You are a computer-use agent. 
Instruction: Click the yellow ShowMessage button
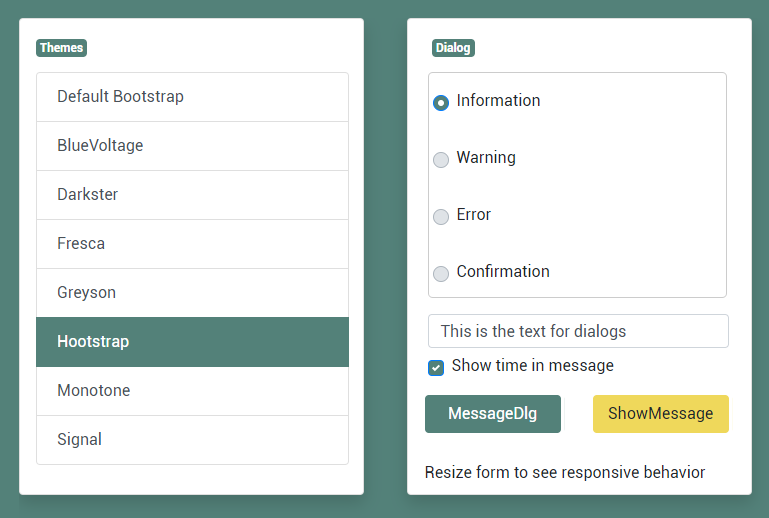[x=661, y=414]
